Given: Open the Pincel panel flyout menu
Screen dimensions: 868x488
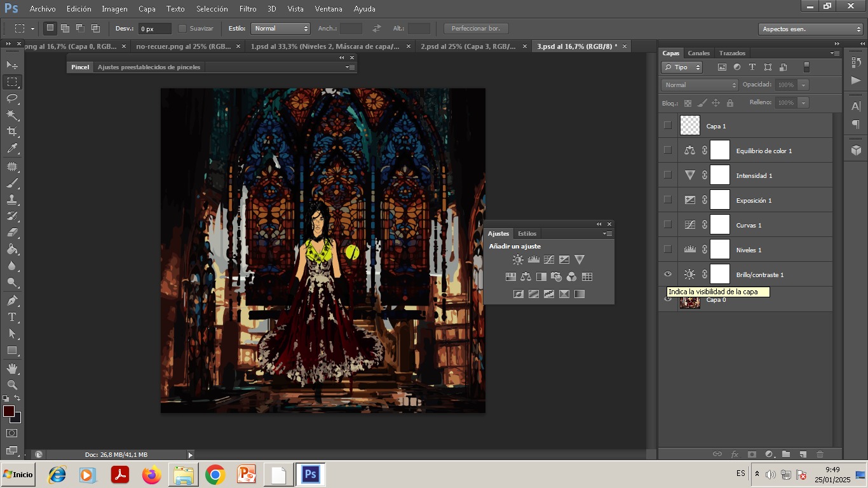Looking at the screenshot, I should click(x=349, y=67).
